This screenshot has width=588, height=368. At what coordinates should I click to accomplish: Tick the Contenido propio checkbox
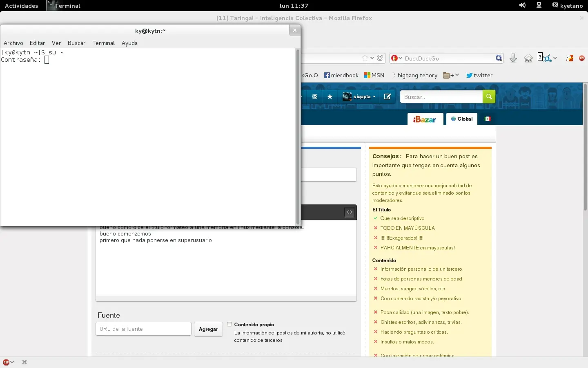point(229,324)
